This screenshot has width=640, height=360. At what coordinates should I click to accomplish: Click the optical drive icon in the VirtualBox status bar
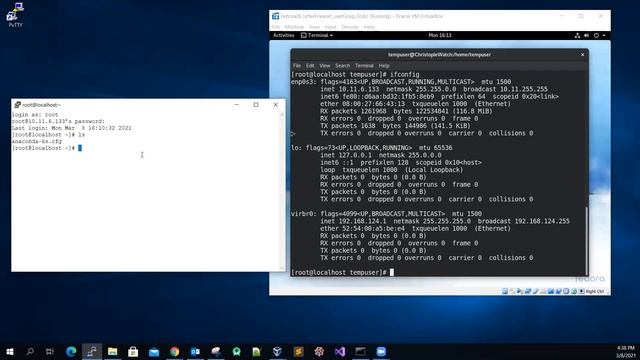point(512,291)
